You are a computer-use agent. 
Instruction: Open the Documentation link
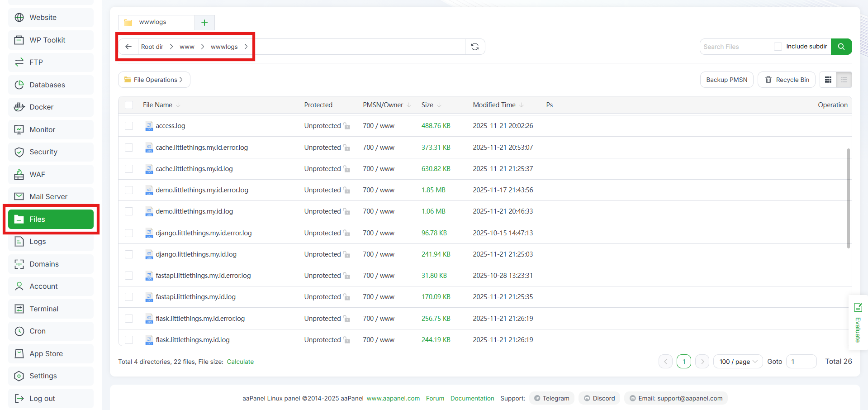tap(472, 399)
